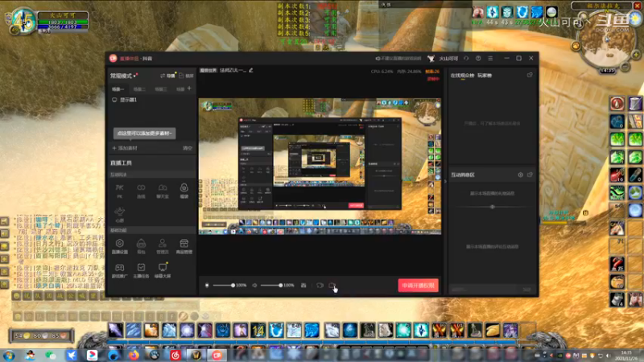Click the help icon in title bar

click(x=478, y=58)
